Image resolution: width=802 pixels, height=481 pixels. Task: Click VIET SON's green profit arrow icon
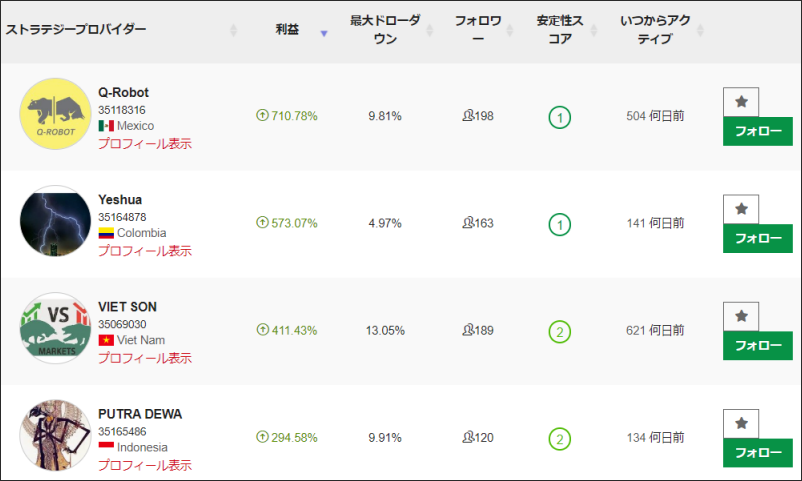tap(262, 330)
